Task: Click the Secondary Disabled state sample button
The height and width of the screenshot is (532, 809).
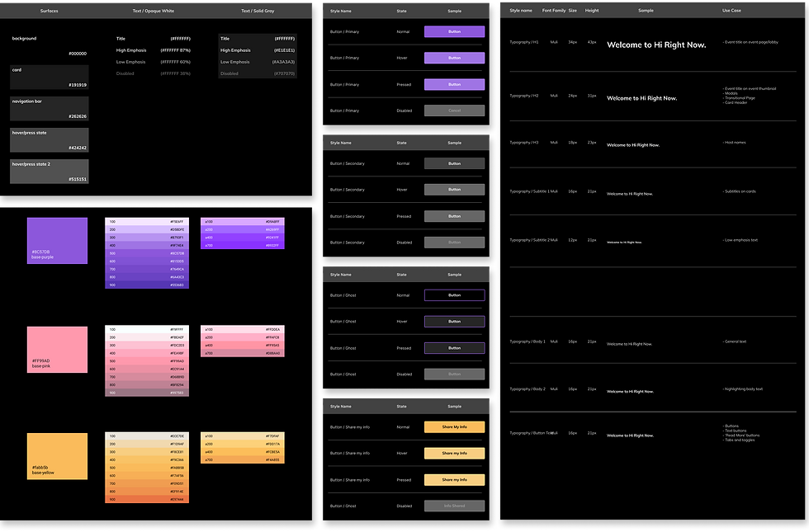Action: click(x=454, y=242)
